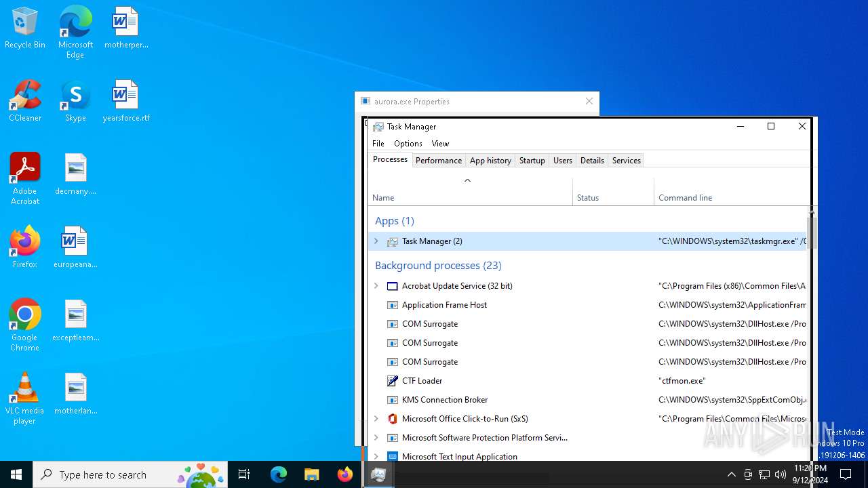
Task: Open the Options menu in Task Manager
Action: click(408, 144)
